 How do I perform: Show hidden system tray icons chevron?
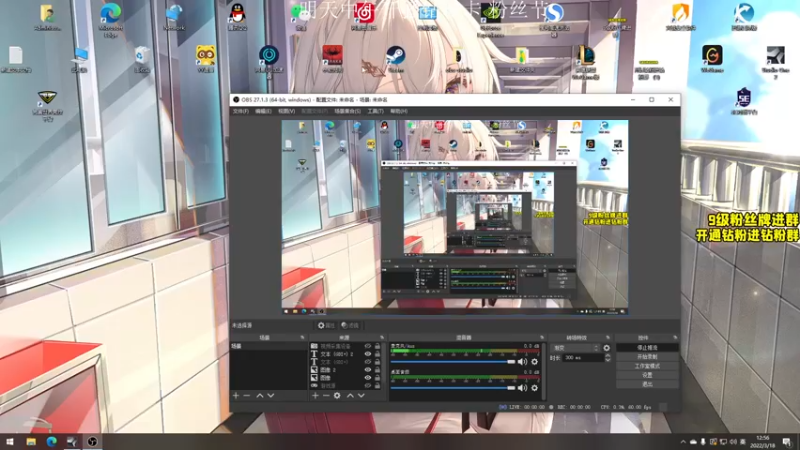pyautogui.click(x=683, y=442)
